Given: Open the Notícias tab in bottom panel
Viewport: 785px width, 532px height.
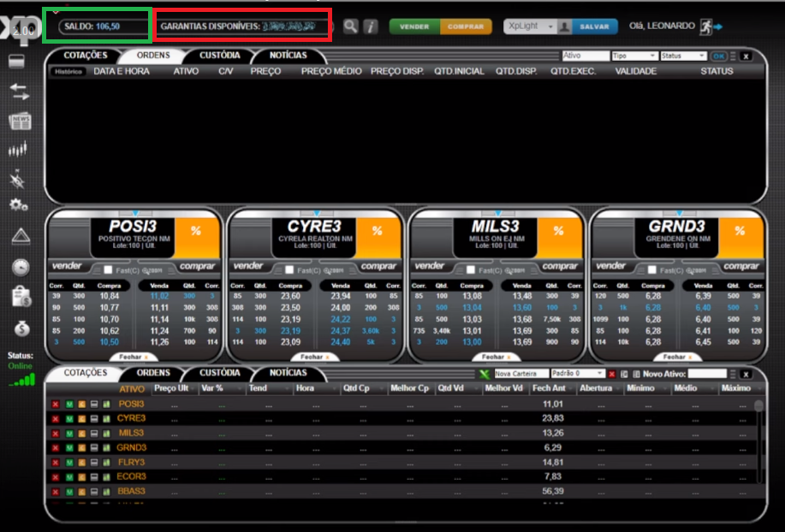Looking at the screenshot, I should [288, 373].
